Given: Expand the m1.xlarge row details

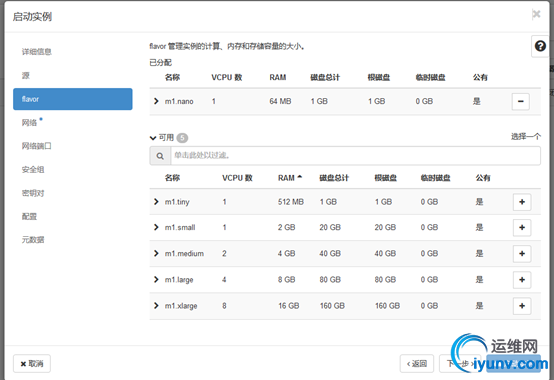Looking at the screenshot, I should 156,305.
